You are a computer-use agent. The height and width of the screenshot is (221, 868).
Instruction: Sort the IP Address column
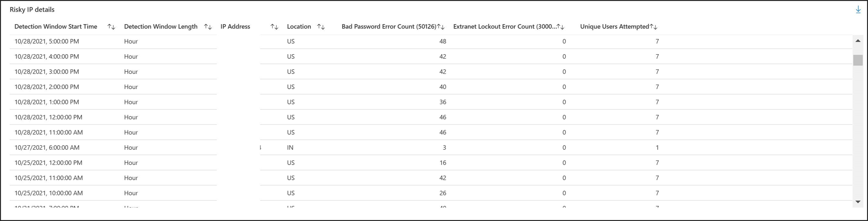pos(274,27)
